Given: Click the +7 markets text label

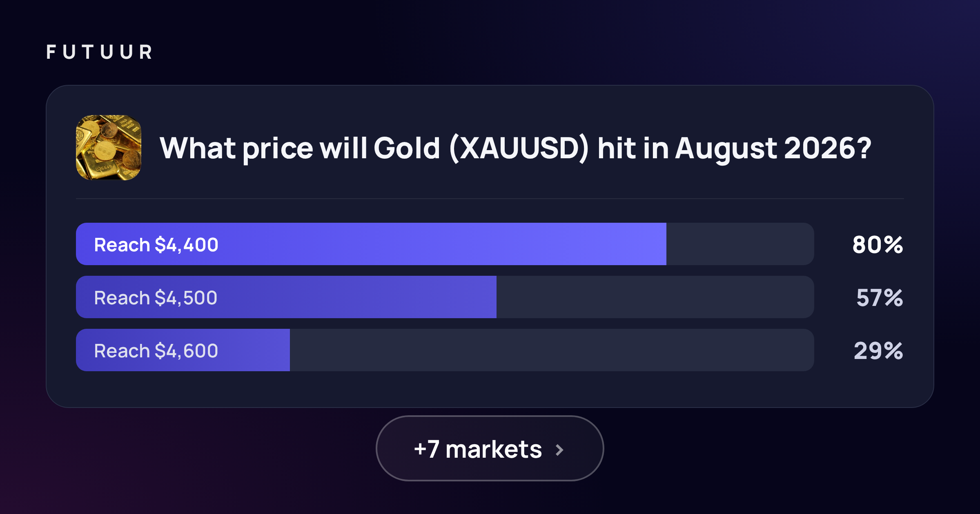Looking at the screenshot, I should click(478, 449).
